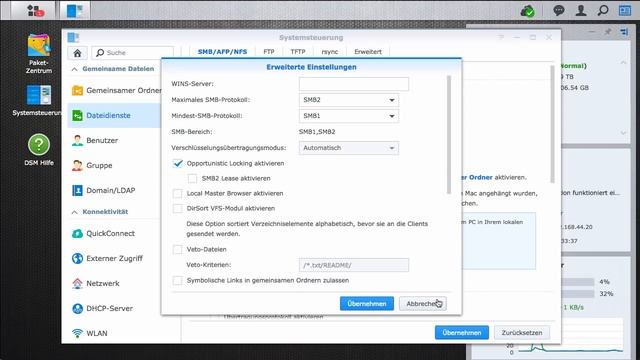
Task: Click the 32% usage bar in the widget
Action: [x=578, y=294]
